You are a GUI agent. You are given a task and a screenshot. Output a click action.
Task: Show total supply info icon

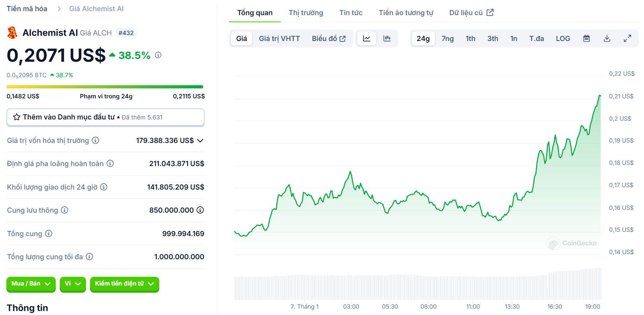pyautogui.click(x=49, y=233)
